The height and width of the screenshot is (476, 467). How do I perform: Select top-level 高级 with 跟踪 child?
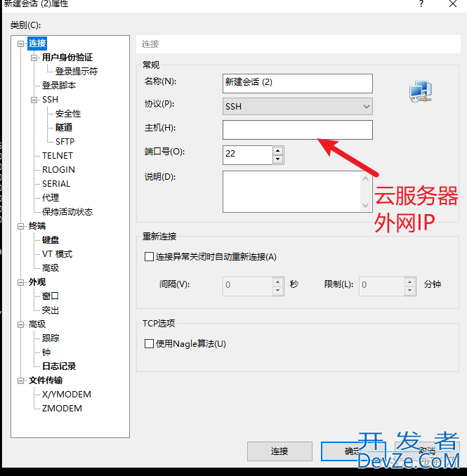[x=37, y=324]
